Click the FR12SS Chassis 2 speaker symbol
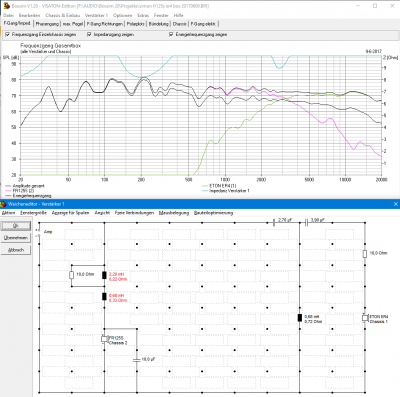The image size is (400, 397). pos(104,339)
